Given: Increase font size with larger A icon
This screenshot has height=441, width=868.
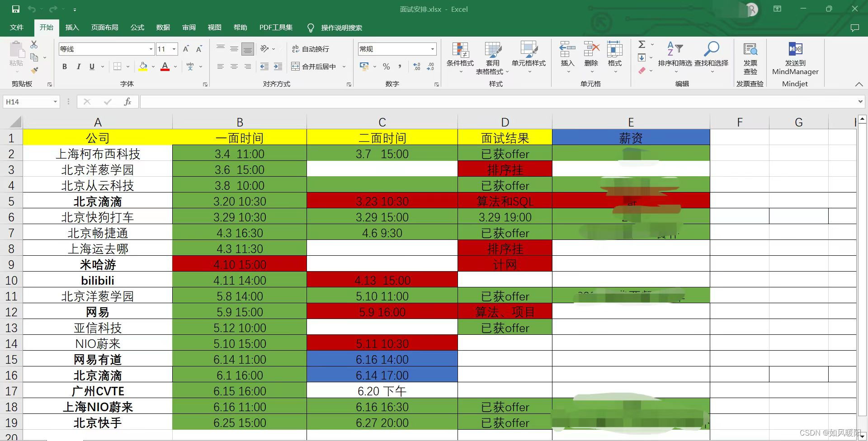Looking at the screenshot, I should pos(186,49).
